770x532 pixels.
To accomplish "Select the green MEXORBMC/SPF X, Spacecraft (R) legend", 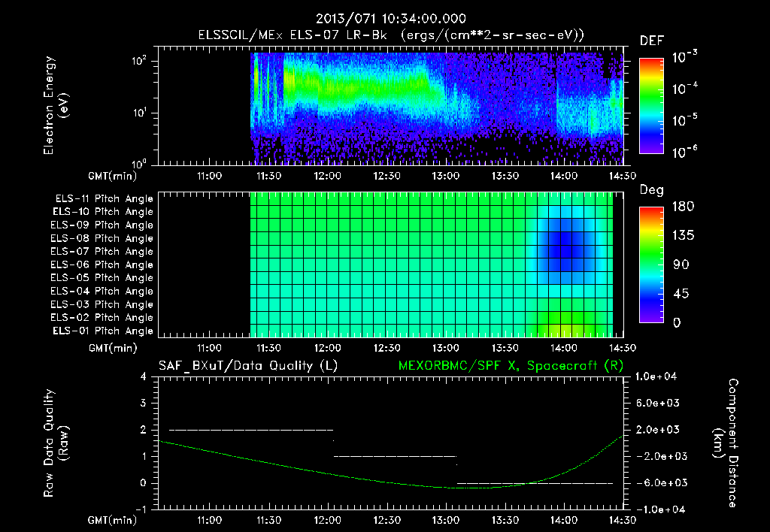I will (x=511, y=366).
